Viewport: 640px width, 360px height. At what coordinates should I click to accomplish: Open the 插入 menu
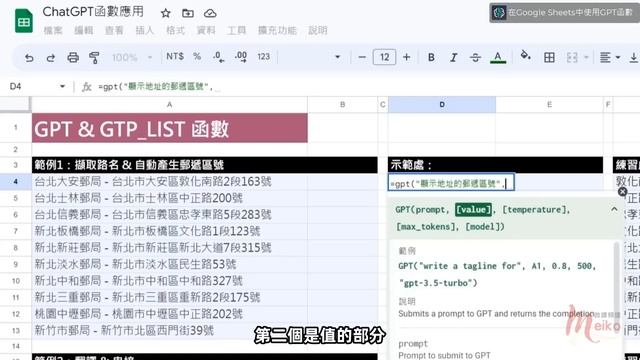pos(145,30)
